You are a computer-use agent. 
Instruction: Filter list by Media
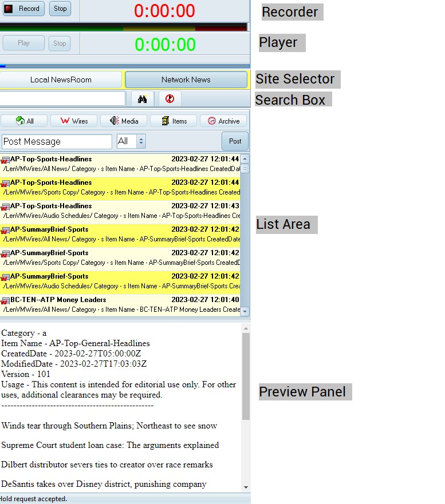point(124,121)
